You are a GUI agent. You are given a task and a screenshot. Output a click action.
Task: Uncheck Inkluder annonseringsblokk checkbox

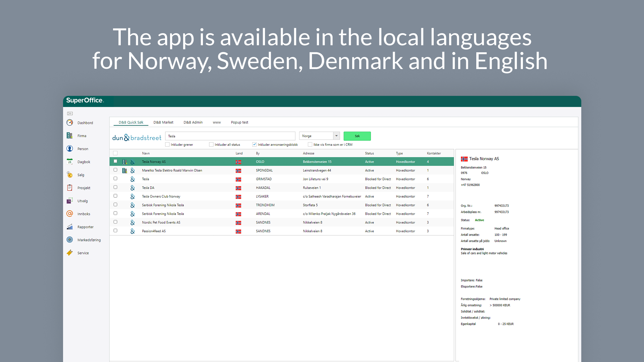255,144
